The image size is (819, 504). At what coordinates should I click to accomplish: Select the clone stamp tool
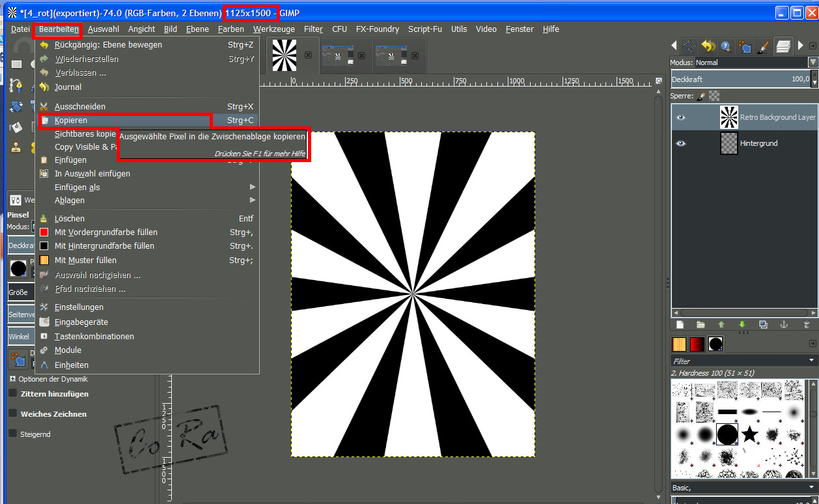(x=17, y=148)
